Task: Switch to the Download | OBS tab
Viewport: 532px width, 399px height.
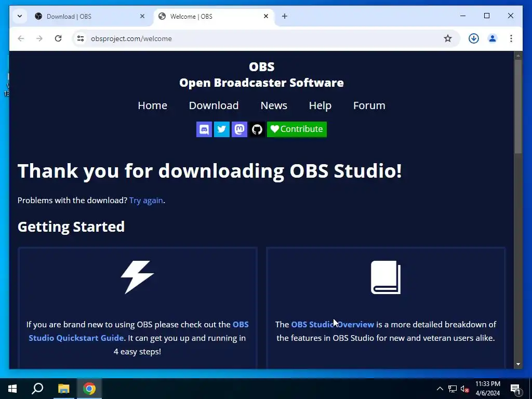Action: [x=90, y=16]
